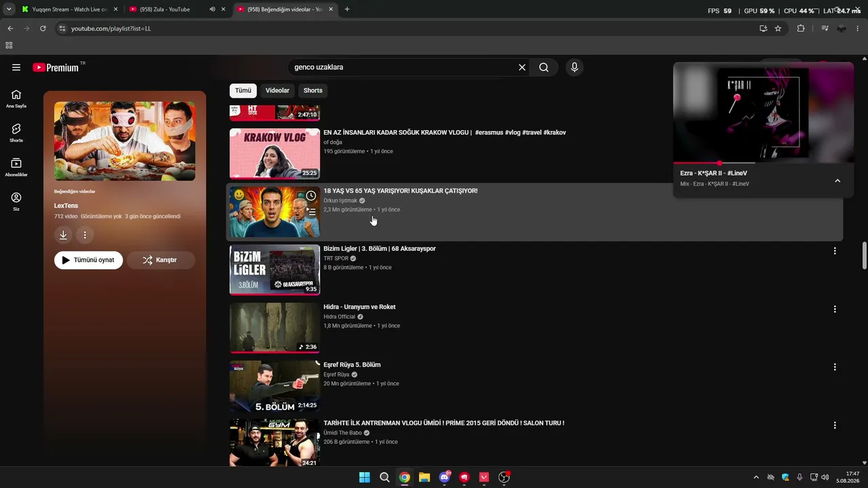The image size is (868, 488).
Task: Click the miniplayer K*ŞAR II video
Action: click(764, 113)
